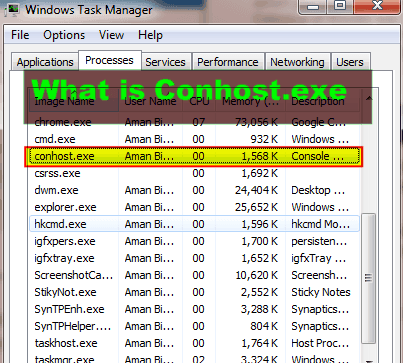Screen dimensions: 403x363
Task: Click the persisten... description
Action: [319, 241]
